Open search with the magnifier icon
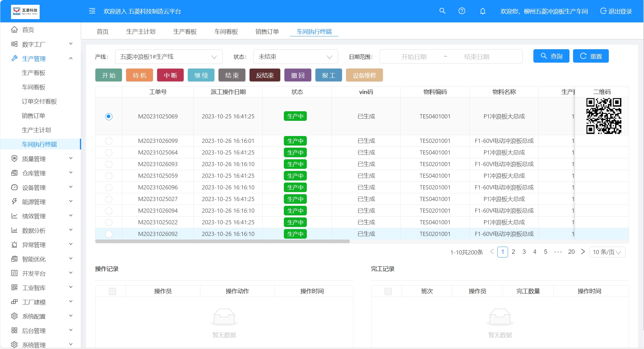This screenshot has width=644, height=349. tap(442, 11)
